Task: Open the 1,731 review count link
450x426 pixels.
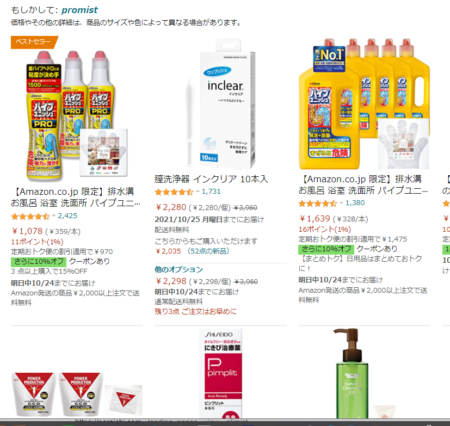Action: (x=211, y=191)
